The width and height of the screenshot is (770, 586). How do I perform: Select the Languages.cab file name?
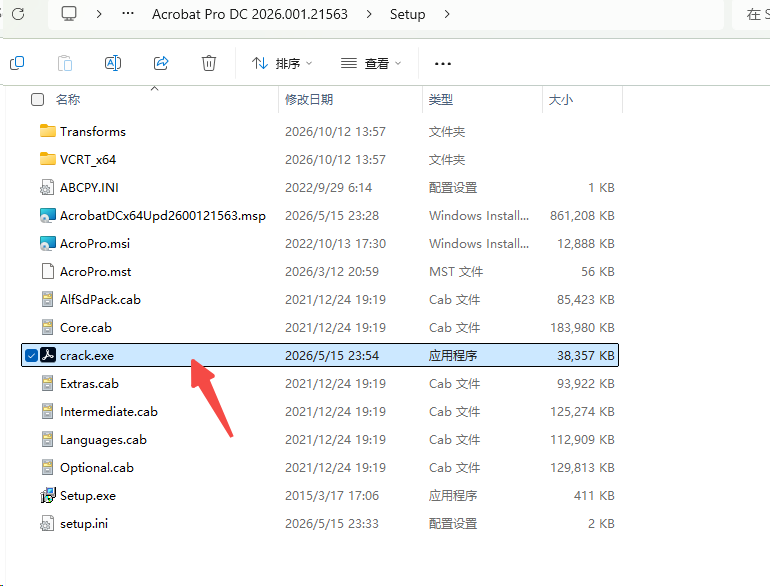[x=104, y=440]
